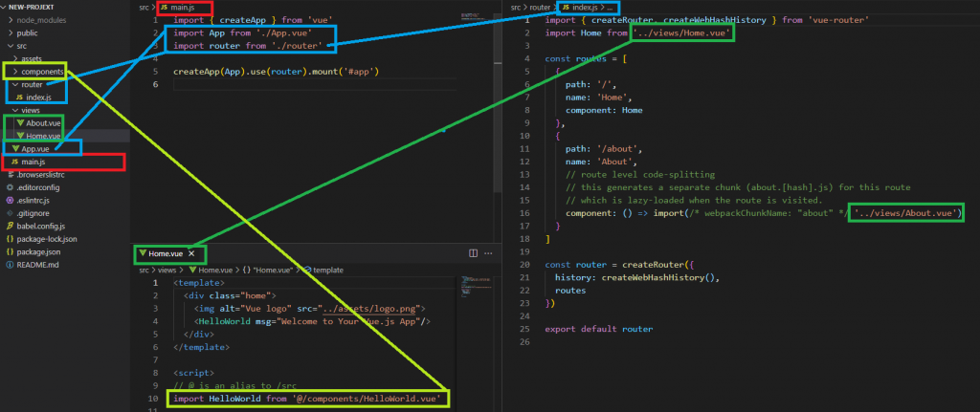This screenshot has width=980, height=412.
Task: Click comment '// @ is an alias to /src'
Action: 234,386
